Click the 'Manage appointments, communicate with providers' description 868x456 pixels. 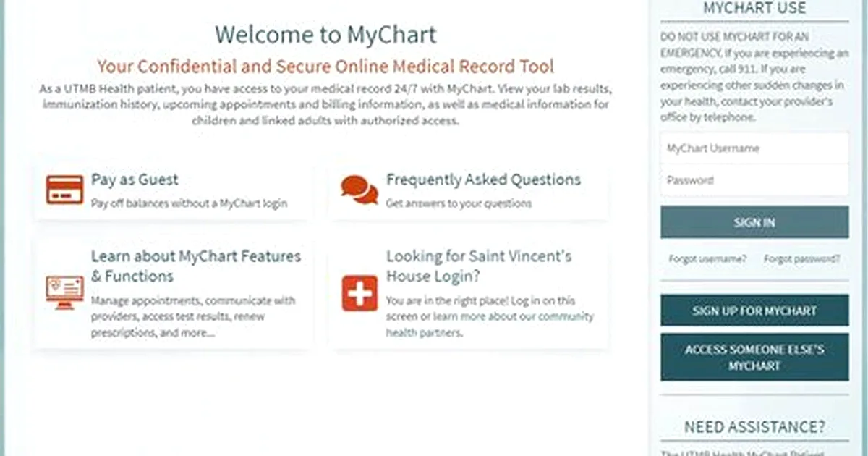pyautogui.click(x=193, y=316)
